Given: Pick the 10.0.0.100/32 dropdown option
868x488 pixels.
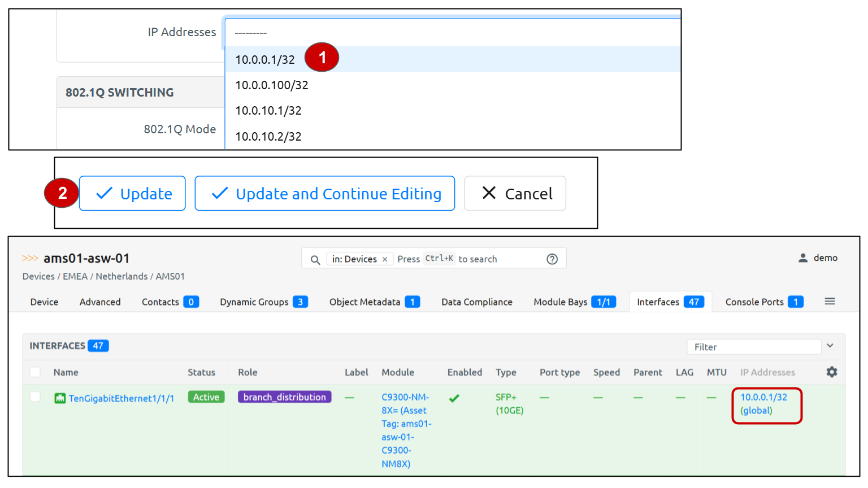Looking at the screenshot, I should 272,85.
